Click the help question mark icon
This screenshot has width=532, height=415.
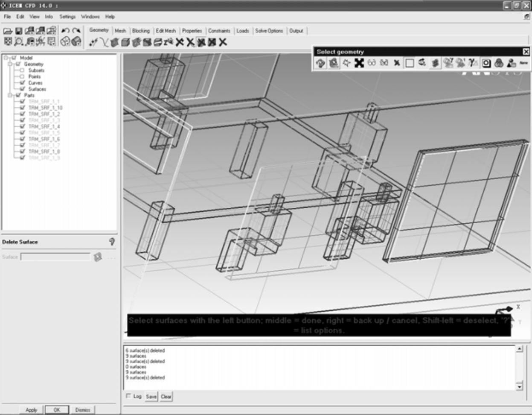pos(112,242)
